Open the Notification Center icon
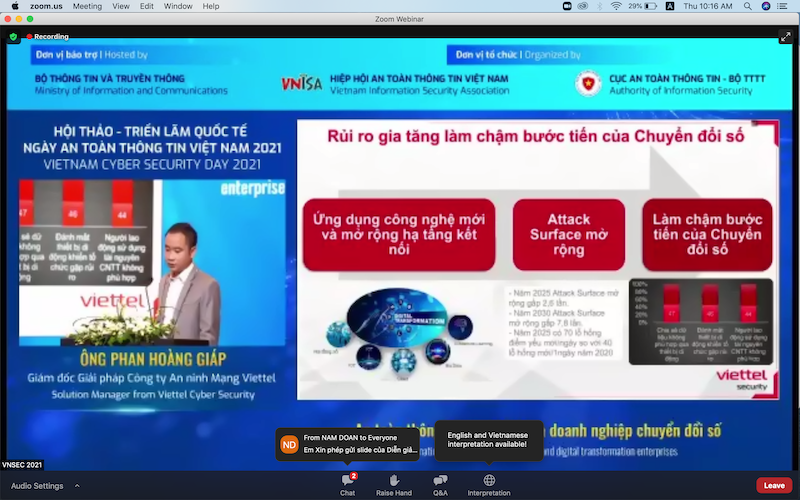 click(786, 6)
